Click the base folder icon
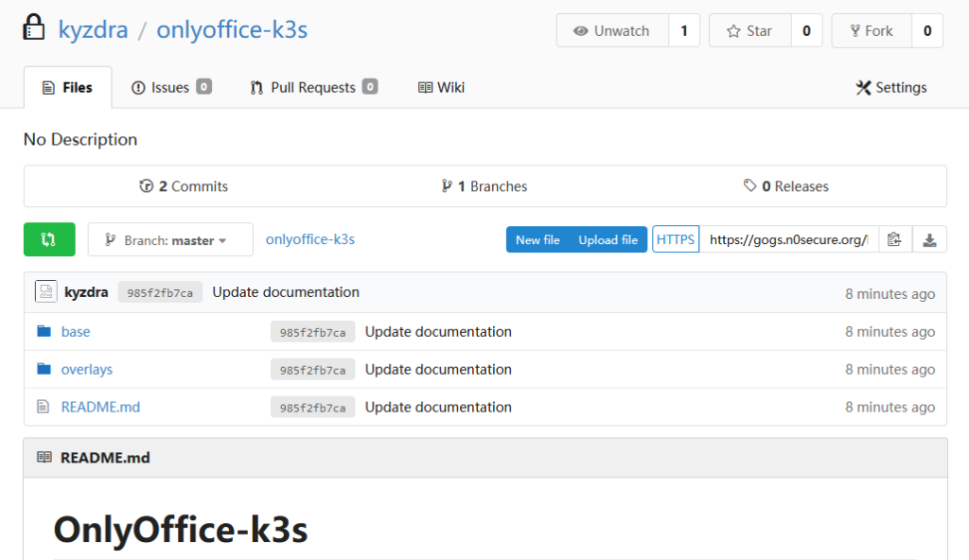The height and width of the screenshot is (560, 969). pos(44,331)
